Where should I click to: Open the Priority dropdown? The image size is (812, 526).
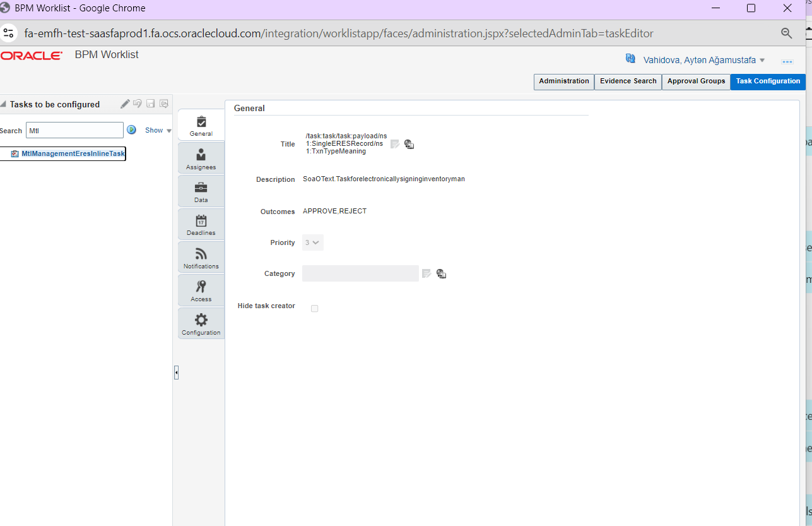coord(312,242)
